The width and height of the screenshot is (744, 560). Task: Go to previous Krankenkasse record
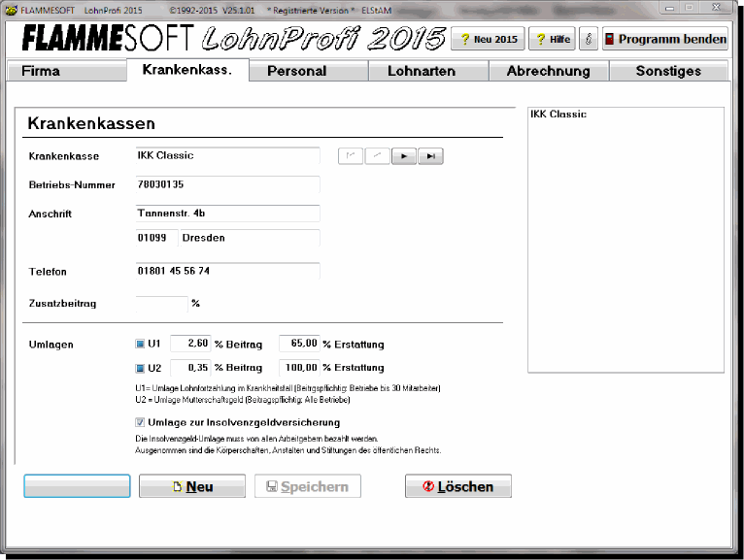pyautogui.click(x=378, y=156)
